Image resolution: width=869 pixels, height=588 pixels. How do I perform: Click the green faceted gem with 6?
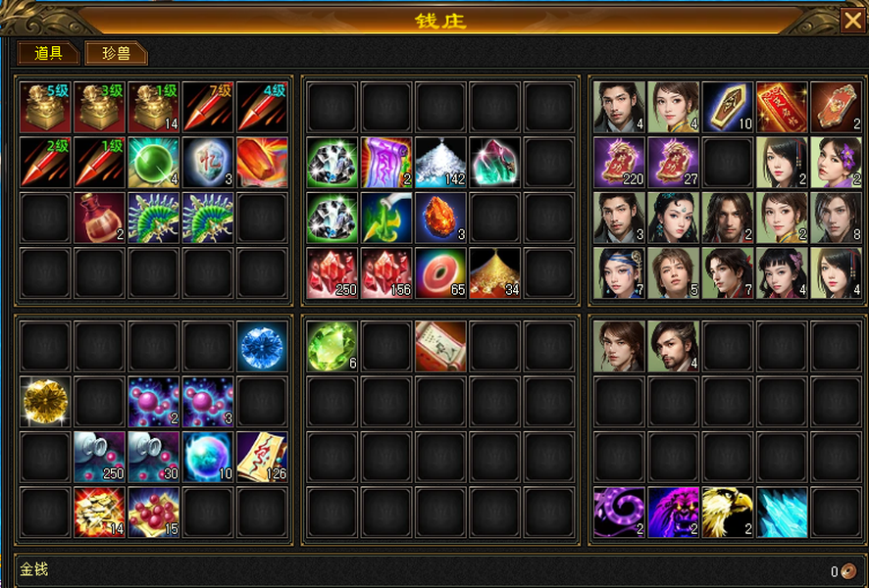[x=332, y=347]
